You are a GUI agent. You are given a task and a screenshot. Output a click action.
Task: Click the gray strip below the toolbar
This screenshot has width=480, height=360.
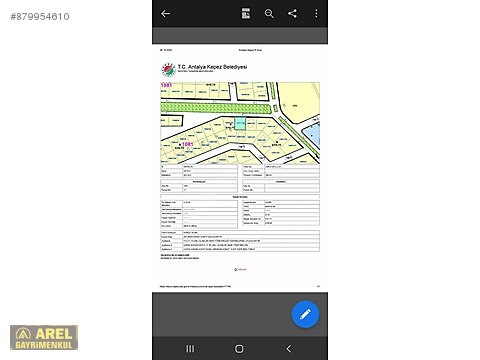(240, 35)
